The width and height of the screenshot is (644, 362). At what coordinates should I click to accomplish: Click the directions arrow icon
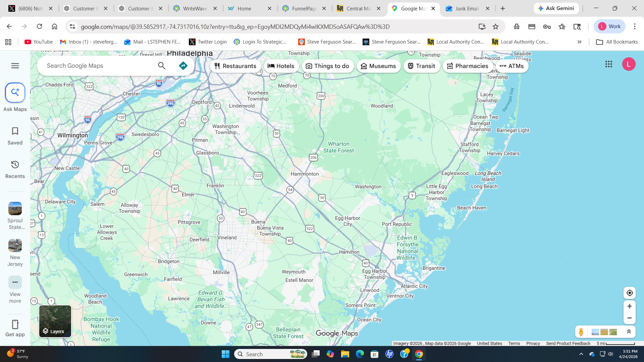tap(183, 66)
